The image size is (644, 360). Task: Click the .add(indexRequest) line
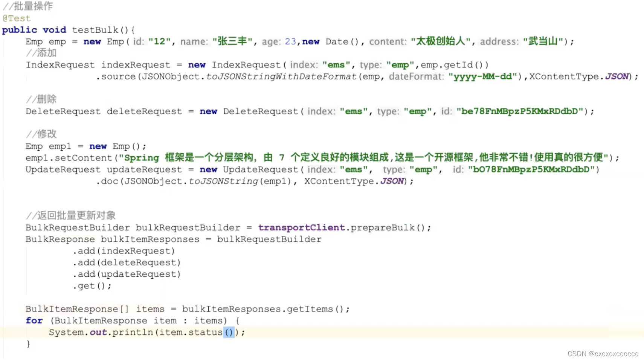coord(124,251)
